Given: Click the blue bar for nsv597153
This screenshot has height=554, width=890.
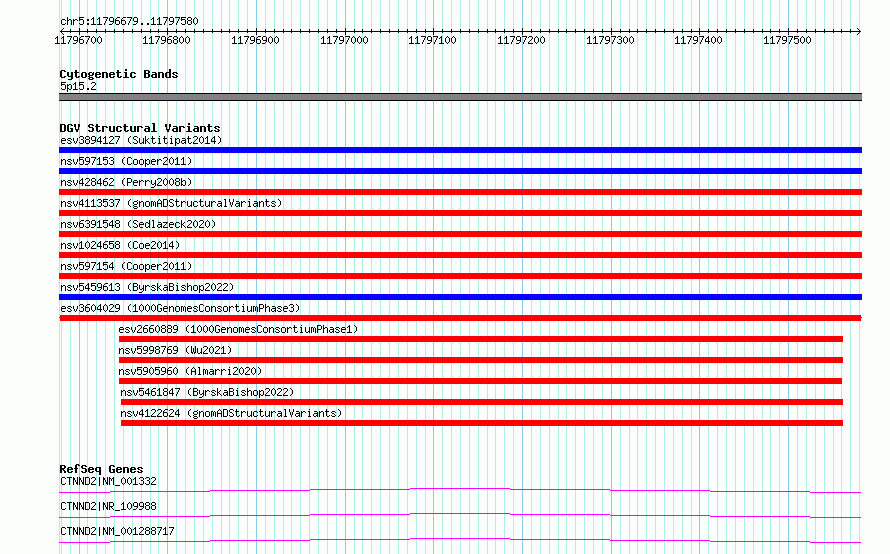Looking at the screenshot, I should (460, 171).
